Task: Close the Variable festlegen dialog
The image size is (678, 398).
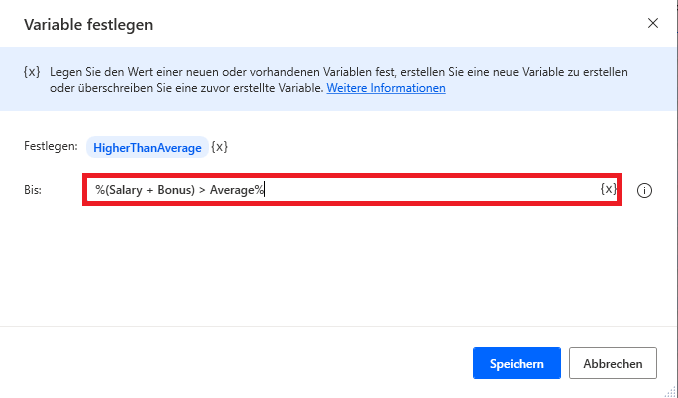Action: tap(652, 23)
